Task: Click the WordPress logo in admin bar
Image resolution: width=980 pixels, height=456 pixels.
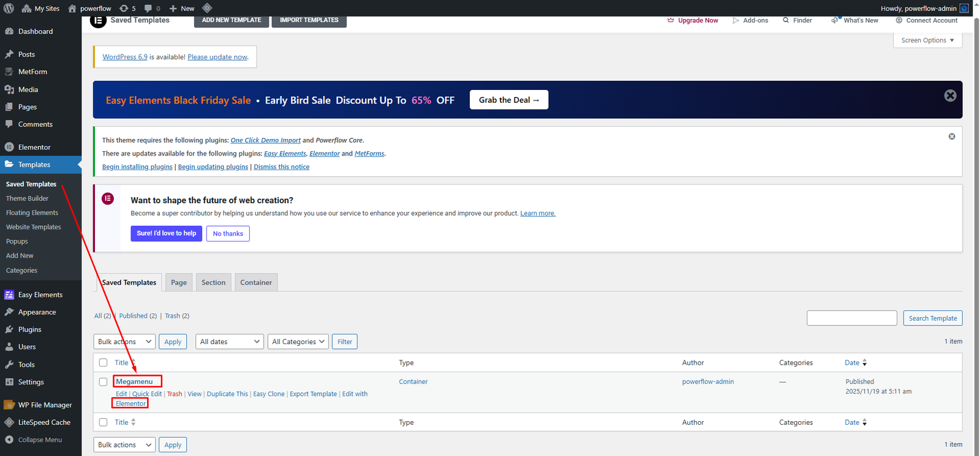Action: 9,9
